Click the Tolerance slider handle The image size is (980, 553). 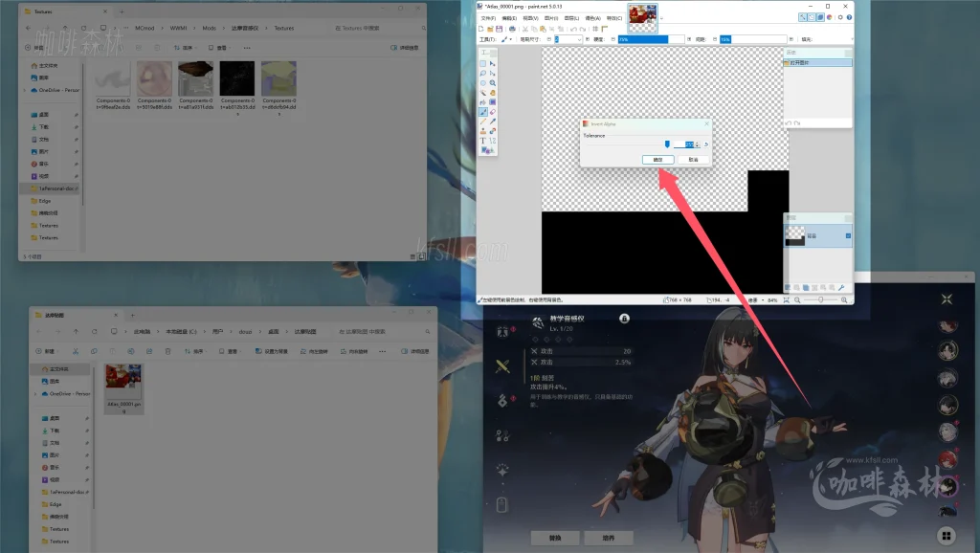click(x=667, y=144)
